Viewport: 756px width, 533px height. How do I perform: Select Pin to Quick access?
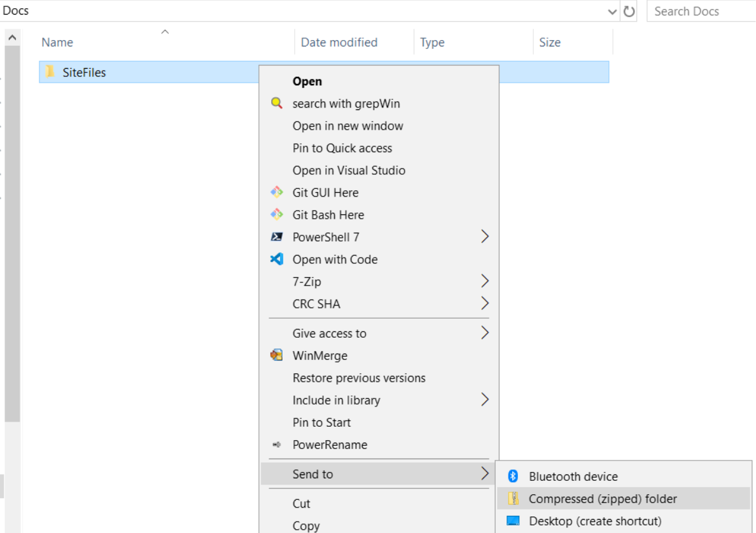point(379,148)
